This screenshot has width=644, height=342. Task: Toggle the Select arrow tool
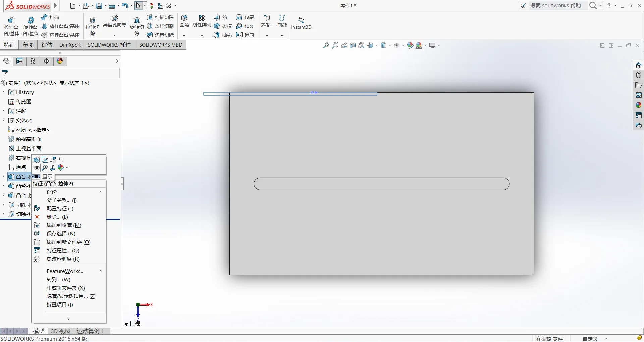(x=138, y=6)
